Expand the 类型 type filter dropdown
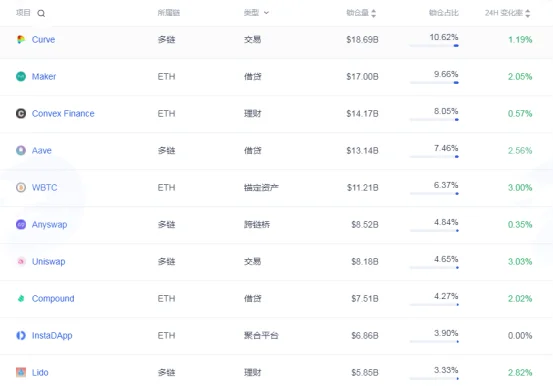 (257, 13)
